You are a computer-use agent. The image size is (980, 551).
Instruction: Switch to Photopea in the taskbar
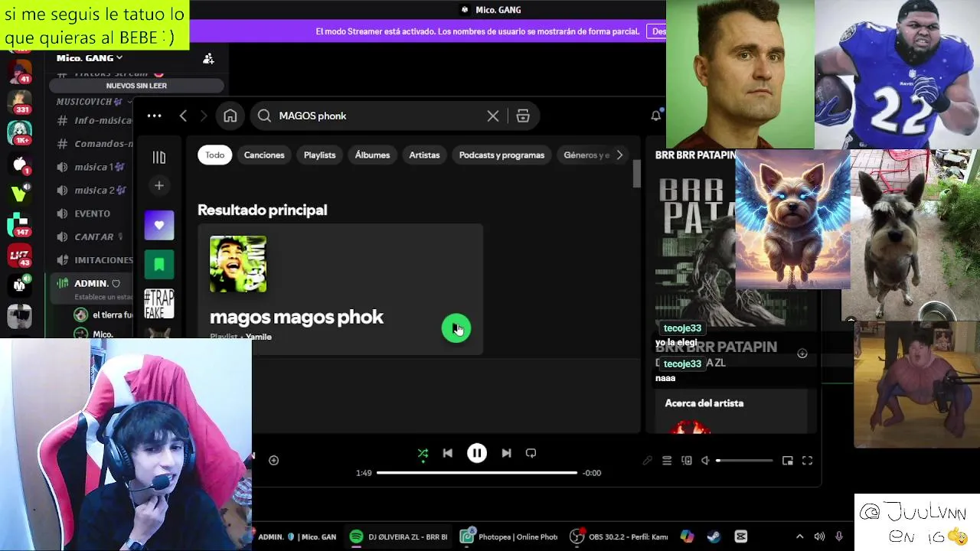coord(508,536)
